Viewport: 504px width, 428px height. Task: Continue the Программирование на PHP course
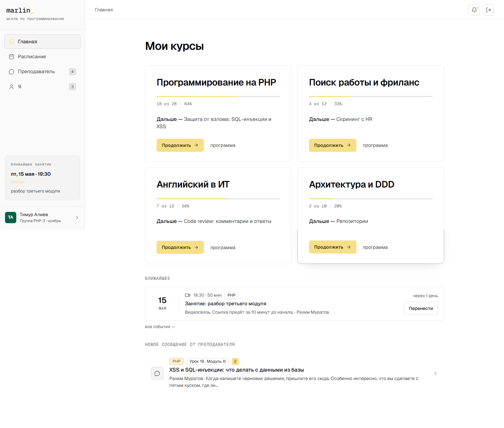point(180,145)
